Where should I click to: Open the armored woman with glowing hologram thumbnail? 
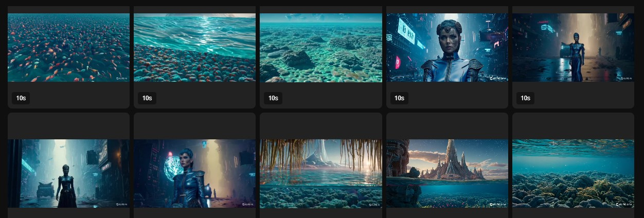click(x=194, y=173)
